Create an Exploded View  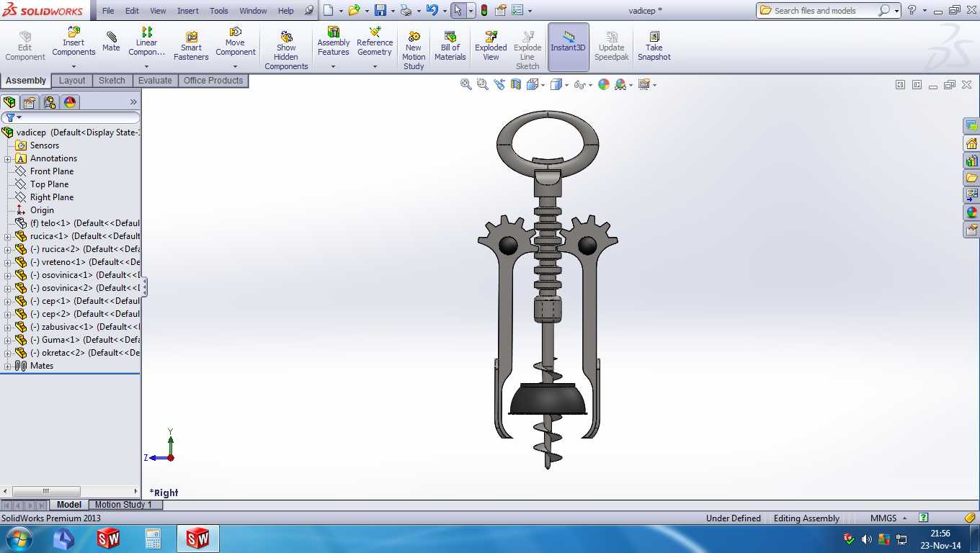[x=491, y=47]
